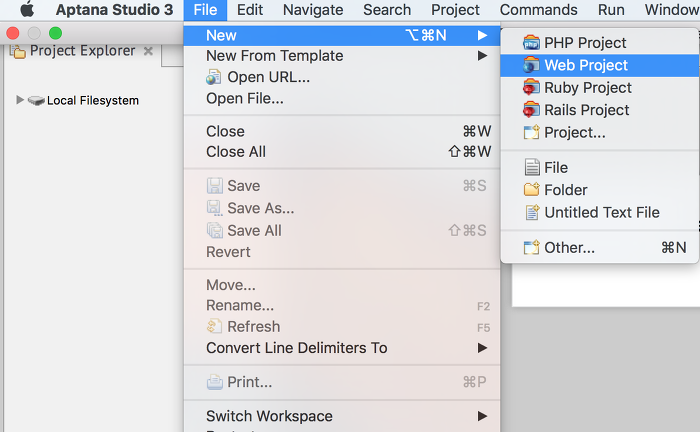
Task: Click the Other... wizard icon
Action: click(x=531, y=247)
